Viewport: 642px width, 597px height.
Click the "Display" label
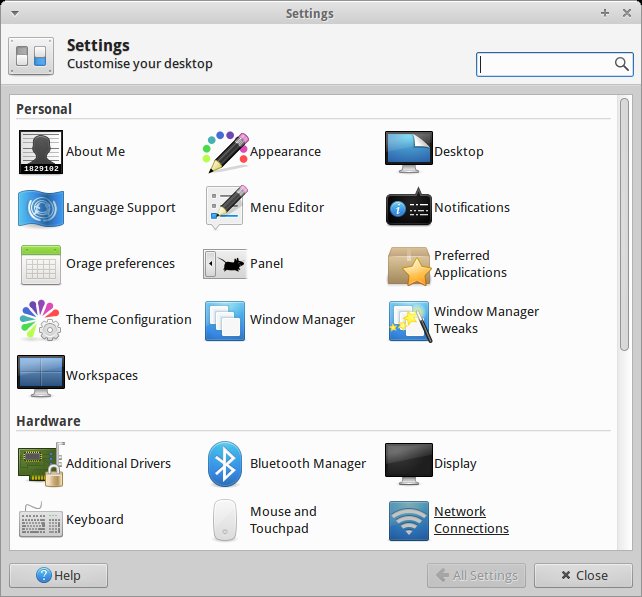(x=455, y=464)
